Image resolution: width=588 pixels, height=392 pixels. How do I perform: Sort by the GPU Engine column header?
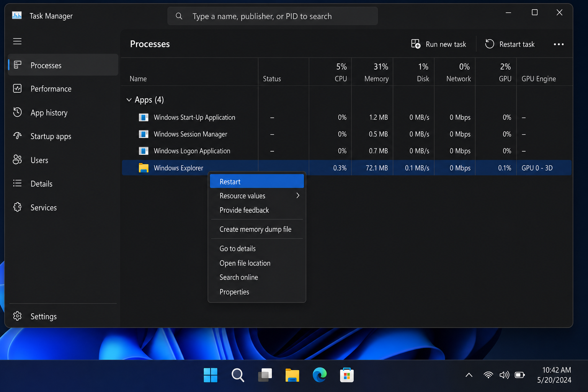pyautogui.click(x=544, y=72)
